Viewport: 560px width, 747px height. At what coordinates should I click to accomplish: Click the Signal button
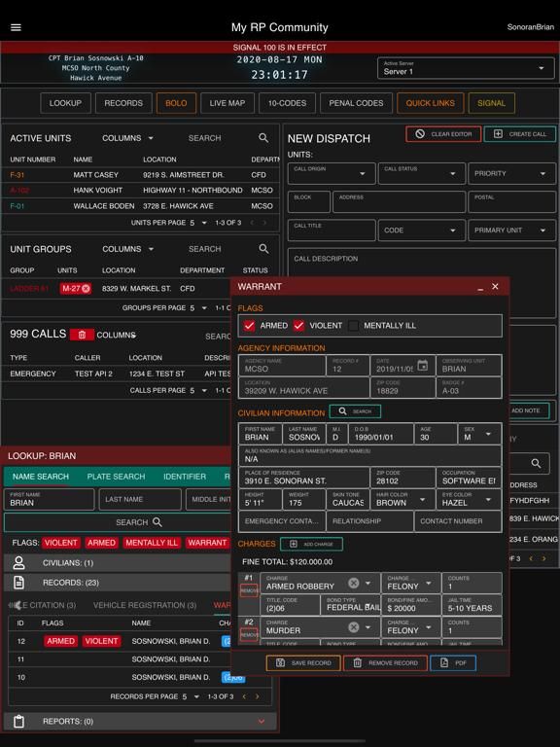[x=491, y=103]
